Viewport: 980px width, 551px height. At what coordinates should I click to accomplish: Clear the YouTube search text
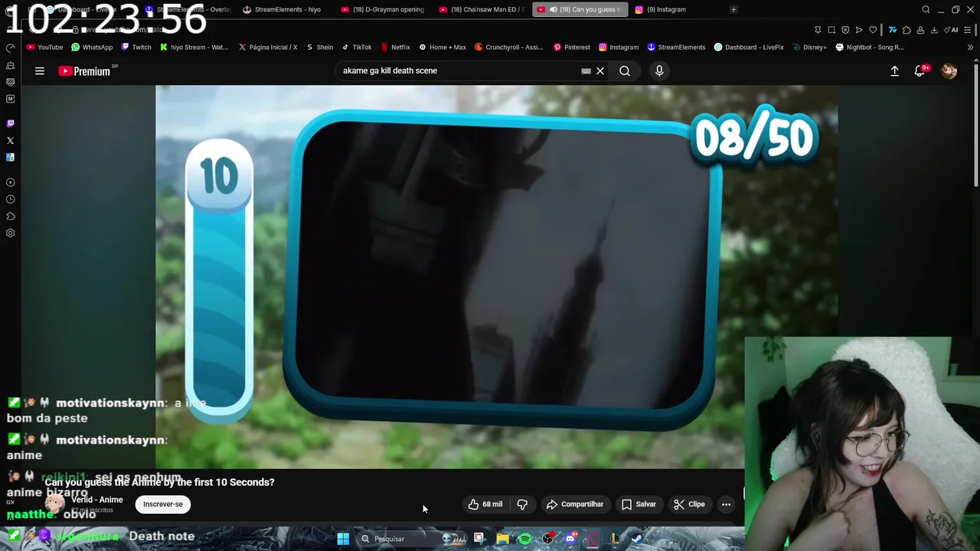point(600,71)
